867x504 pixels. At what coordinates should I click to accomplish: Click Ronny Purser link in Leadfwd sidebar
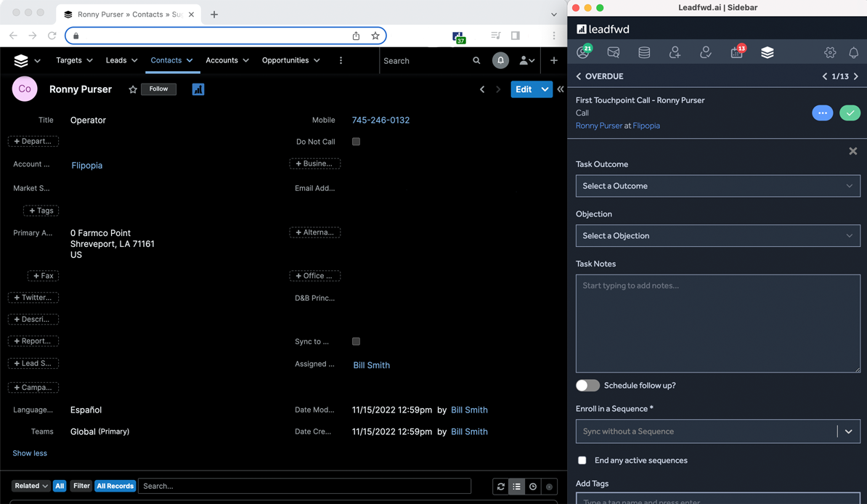599,126
